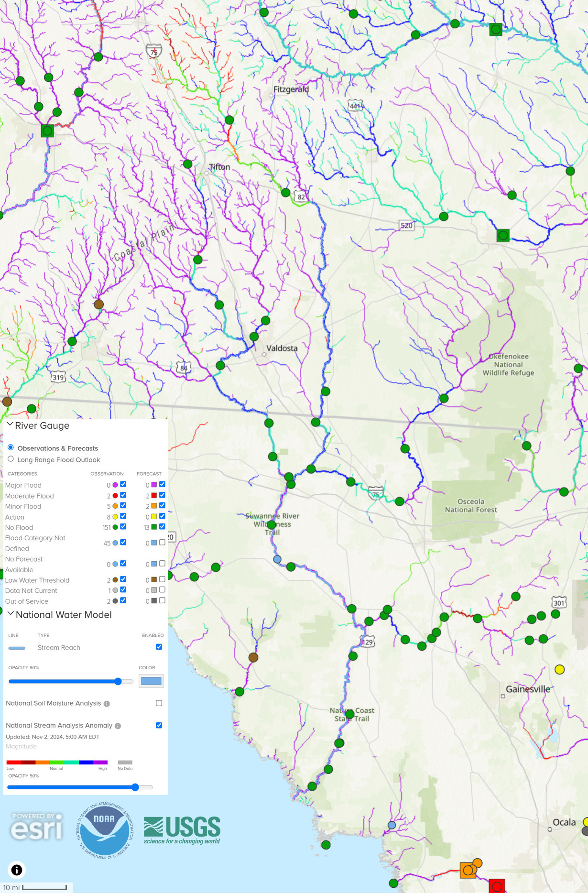Select the red square forecast gauge marker
The height and width of the screenshot is (893, 588).
click(497, 886)
